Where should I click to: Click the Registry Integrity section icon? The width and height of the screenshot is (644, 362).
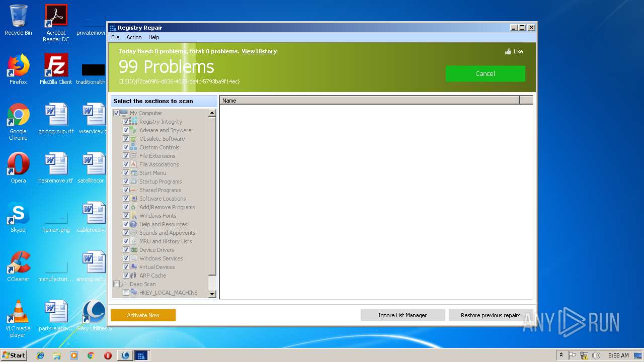pyautogui.click(x=134, y=122)
